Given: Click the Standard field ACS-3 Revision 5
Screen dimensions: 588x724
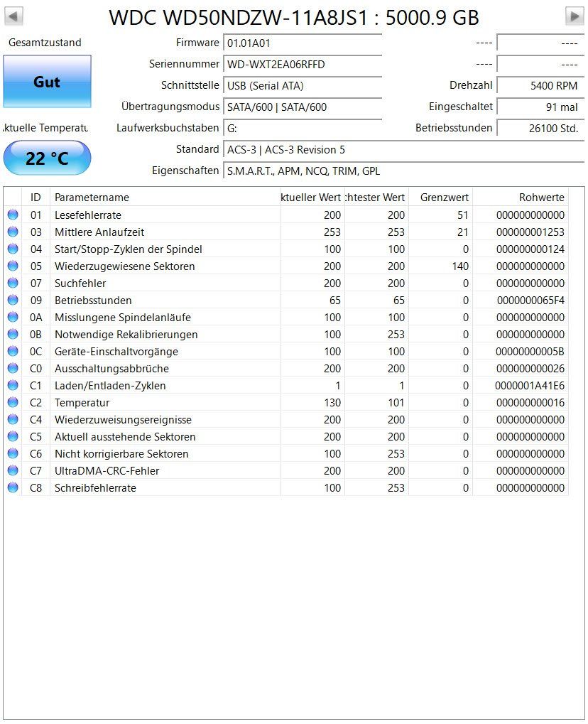Looking at the screenshot, I should (x=404, y=150).
